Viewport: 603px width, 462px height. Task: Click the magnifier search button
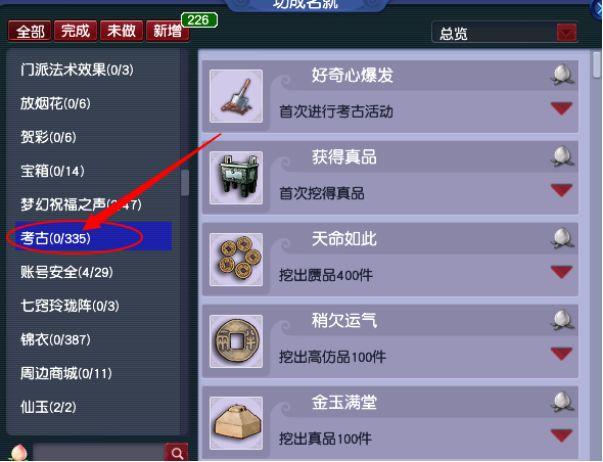(x=177, y=453)
